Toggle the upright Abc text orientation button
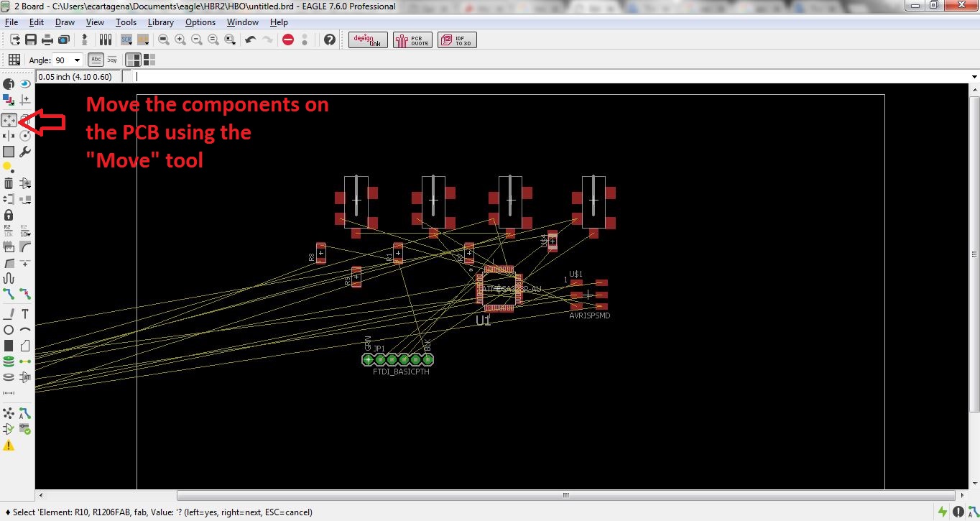Screen dimensions: 980x521 click(96, 60)
